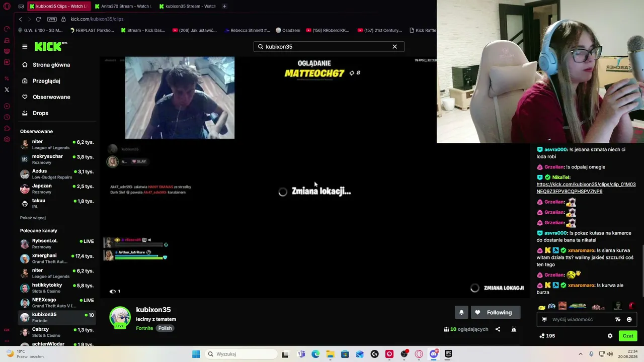Show hidden system tray icons

pyautogui.click(x=580, y=354)
